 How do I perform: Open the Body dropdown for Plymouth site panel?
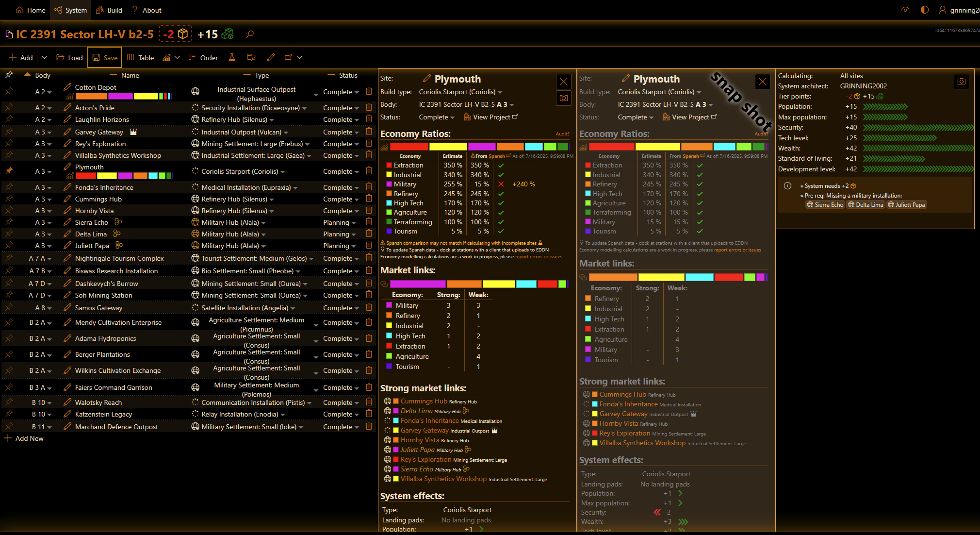466,104
